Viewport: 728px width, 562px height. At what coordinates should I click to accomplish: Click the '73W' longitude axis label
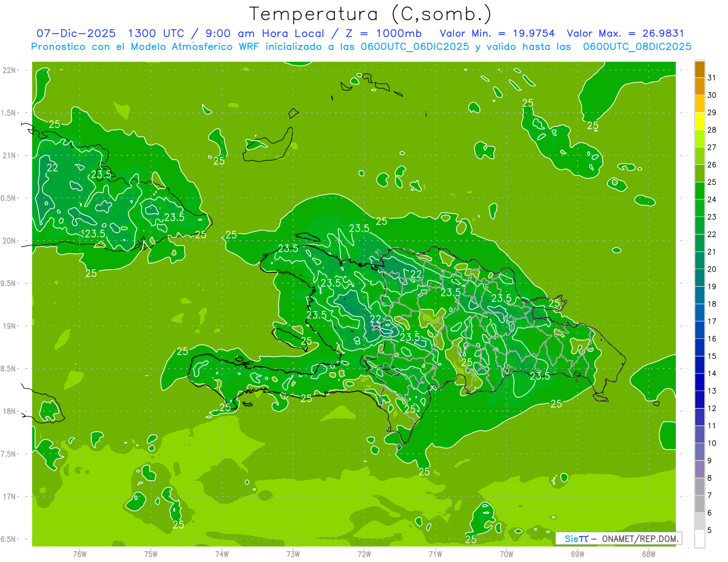(293, 554)
